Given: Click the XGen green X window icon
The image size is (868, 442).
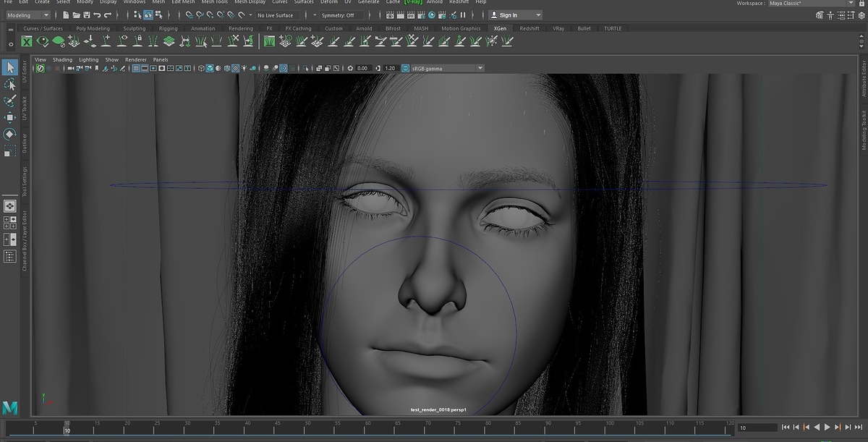Looking at the screenshot, I should click(x=27, y=41).
